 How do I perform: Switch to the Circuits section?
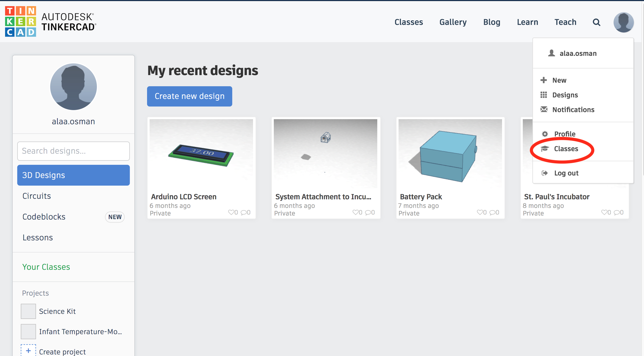click(36, 196)
